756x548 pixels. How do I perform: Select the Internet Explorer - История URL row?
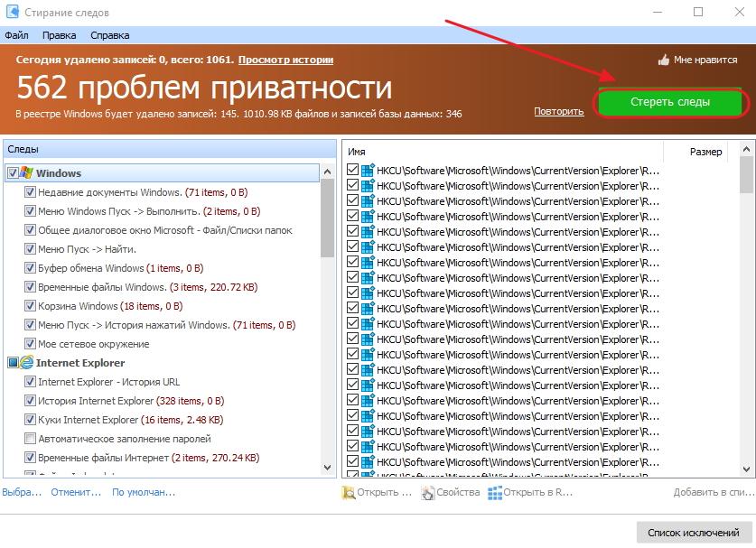[109, 382]
